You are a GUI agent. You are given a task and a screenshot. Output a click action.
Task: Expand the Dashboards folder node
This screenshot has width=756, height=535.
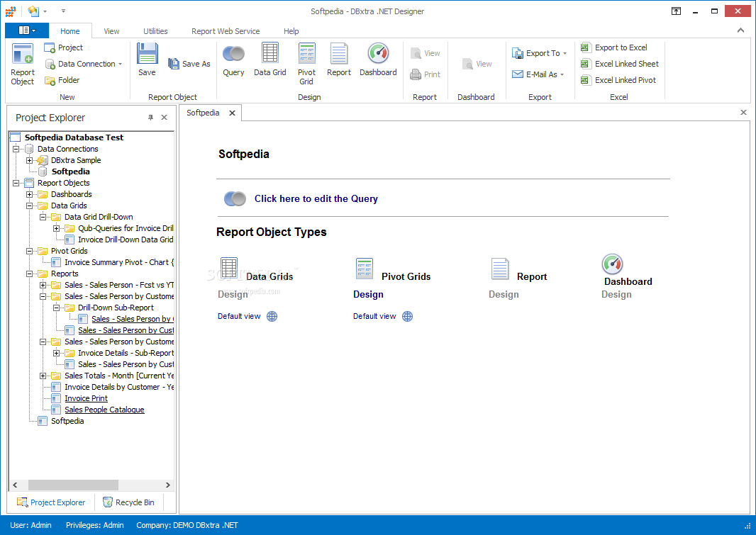click(x=29, y=195)
